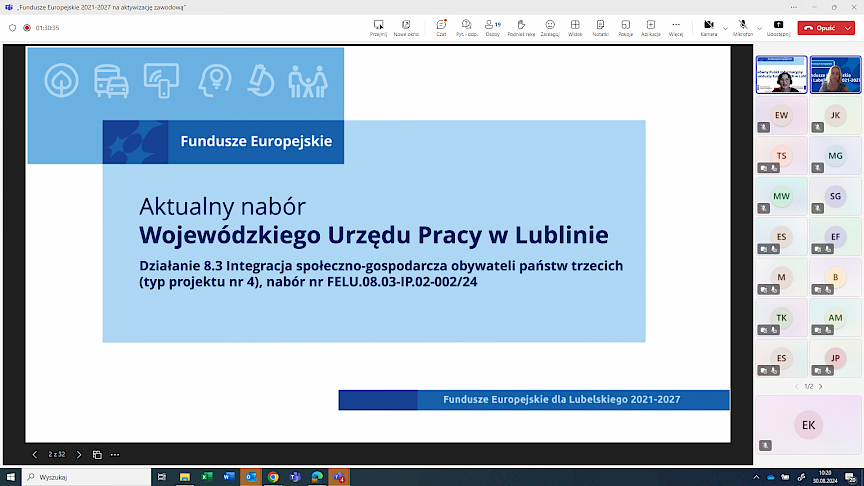
Task: Leave meeting with Opuść button
Action: (819, 28)
